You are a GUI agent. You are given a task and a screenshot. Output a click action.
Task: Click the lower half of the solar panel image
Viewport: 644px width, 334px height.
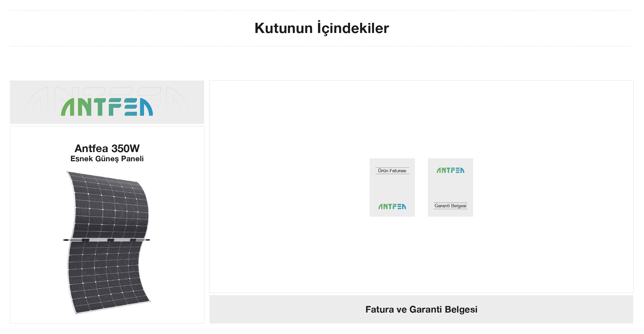point(107,277)
